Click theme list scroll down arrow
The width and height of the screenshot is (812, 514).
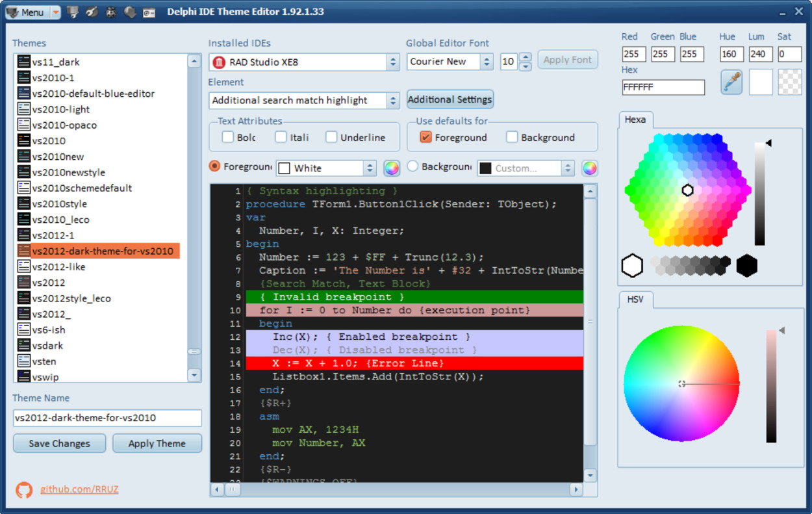194,375
